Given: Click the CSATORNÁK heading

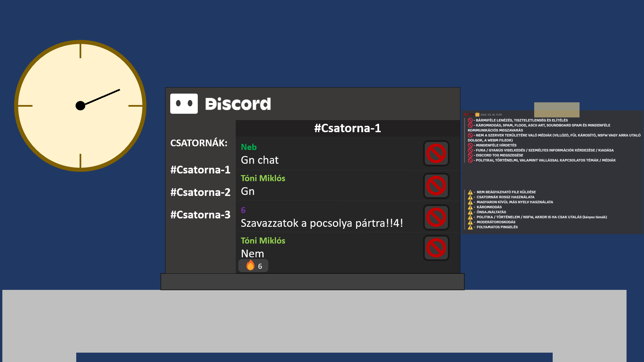Looking at the screenshot, I should point(199,143).
